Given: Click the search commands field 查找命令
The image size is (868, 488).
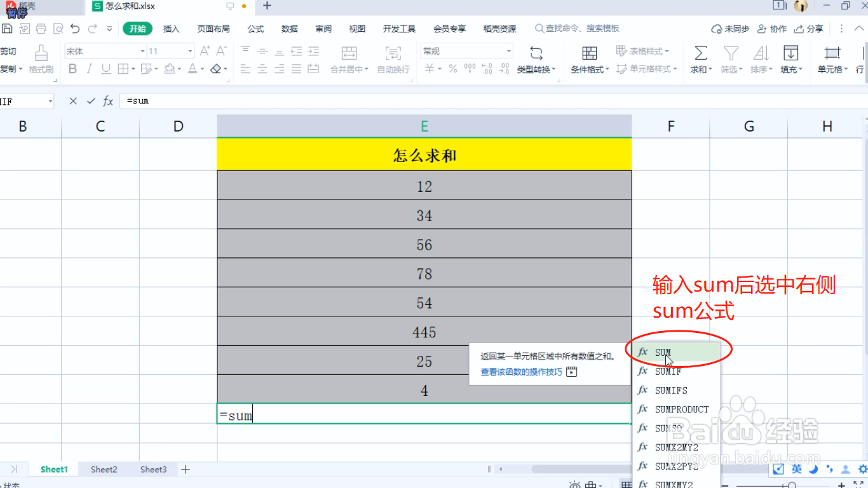Looking at the screenshot, I should pyautogui.click(x=577, y=29).
